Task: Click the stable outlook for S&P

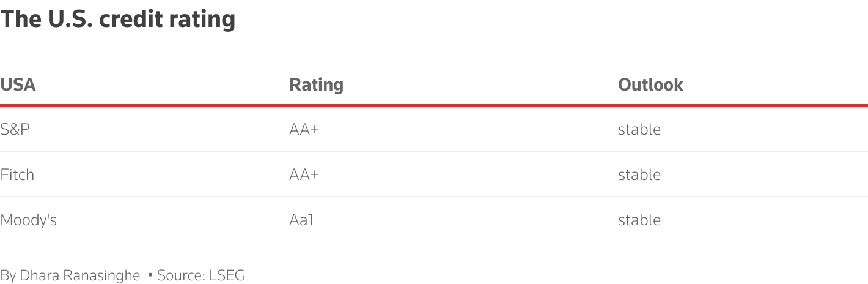Action: [x=639, y=129]
